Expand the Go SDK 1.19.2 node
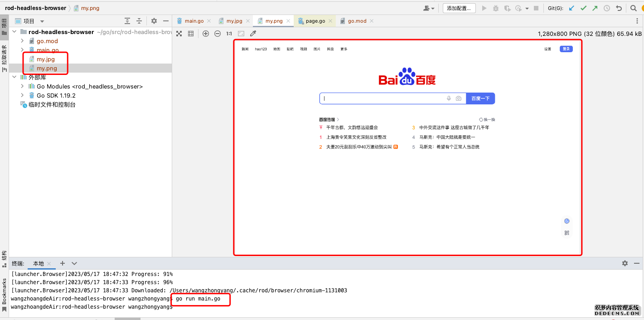Screen dimensions: 644x320 [x=22, y=95]
